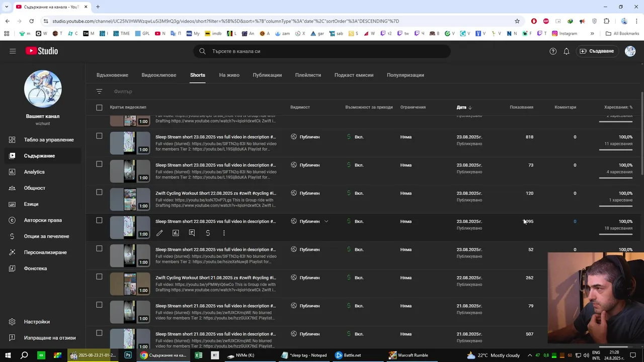Sort by the Дата column arrow
Screen dimensions: 644x362
(470, 107)
